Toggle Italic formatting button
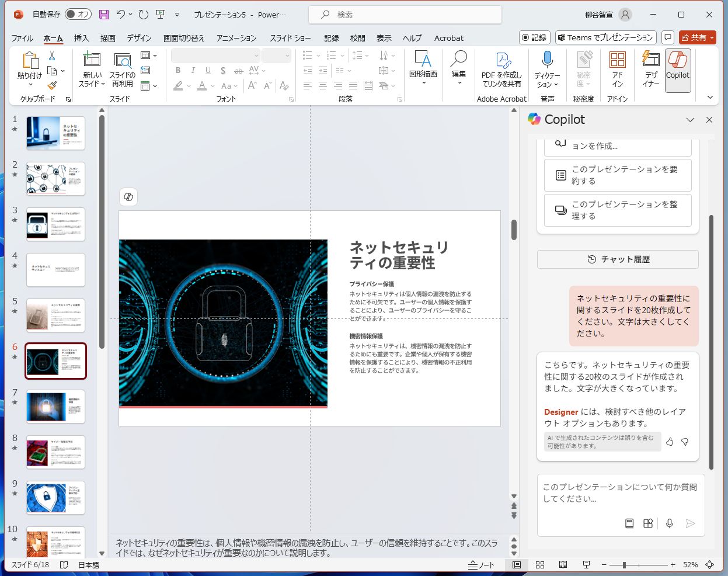The image size is (728, 576). 193,70
